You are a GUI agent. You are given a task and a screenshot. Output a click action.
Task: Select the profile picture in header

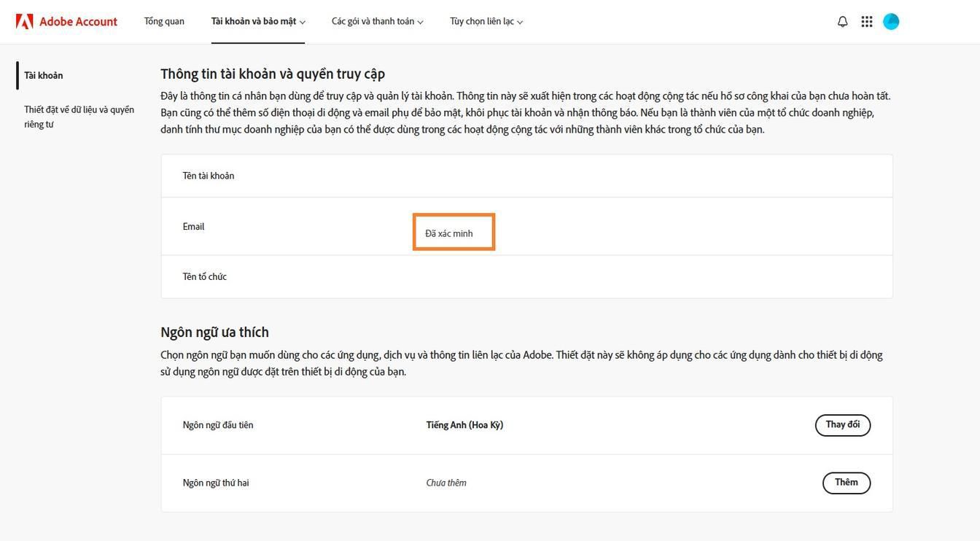[x=890, y=20]
